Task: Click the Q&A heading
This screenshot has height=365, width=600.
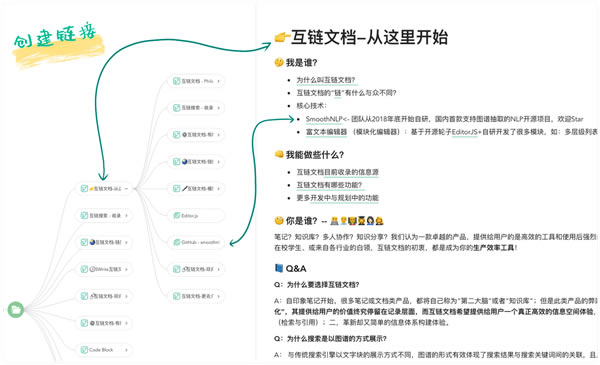Action: [296, 269]
